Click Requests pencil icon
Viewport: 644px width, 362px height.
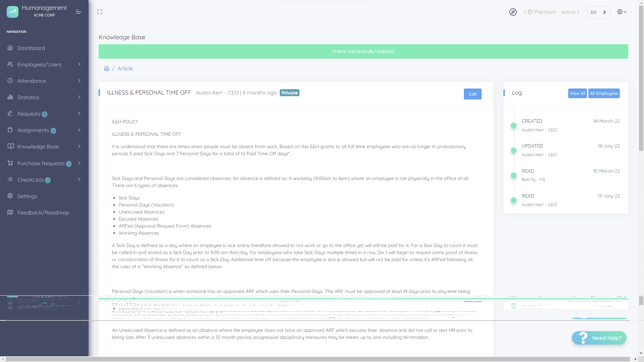pyautogui.click(x=10, y=114)
